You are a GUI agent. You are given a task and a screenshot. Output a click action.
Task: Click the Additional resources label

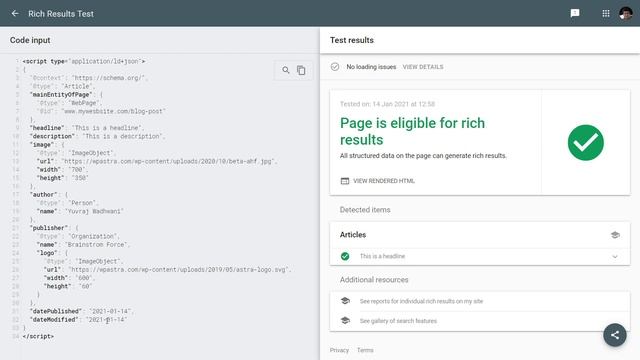[x=374, y=280]
